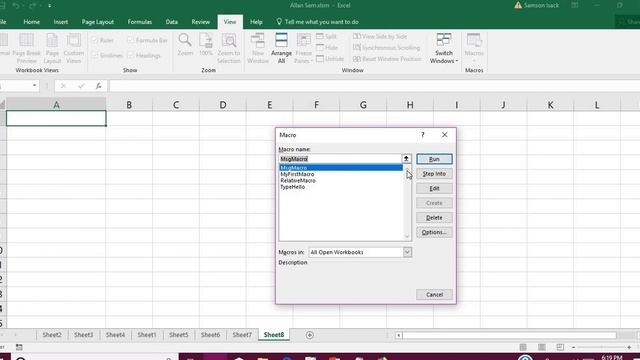640x360 pixels.
Task: Select cell A1
Action: tap(56, 118)
